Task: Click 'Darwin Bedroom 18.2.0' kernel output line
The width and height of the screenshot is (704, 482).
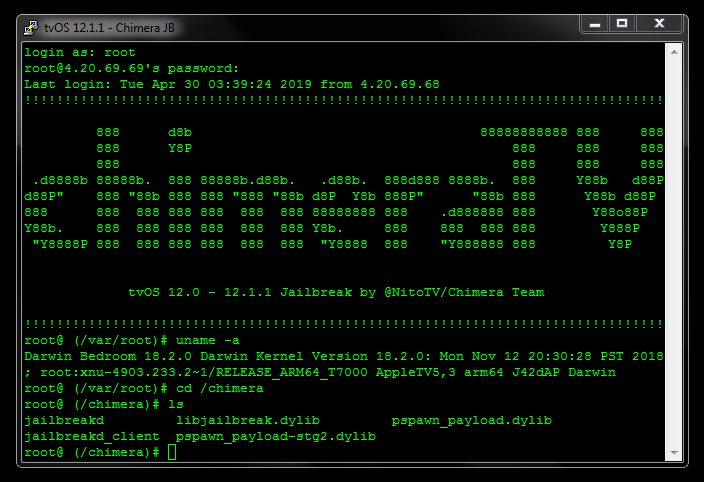Action: [344, 356]
